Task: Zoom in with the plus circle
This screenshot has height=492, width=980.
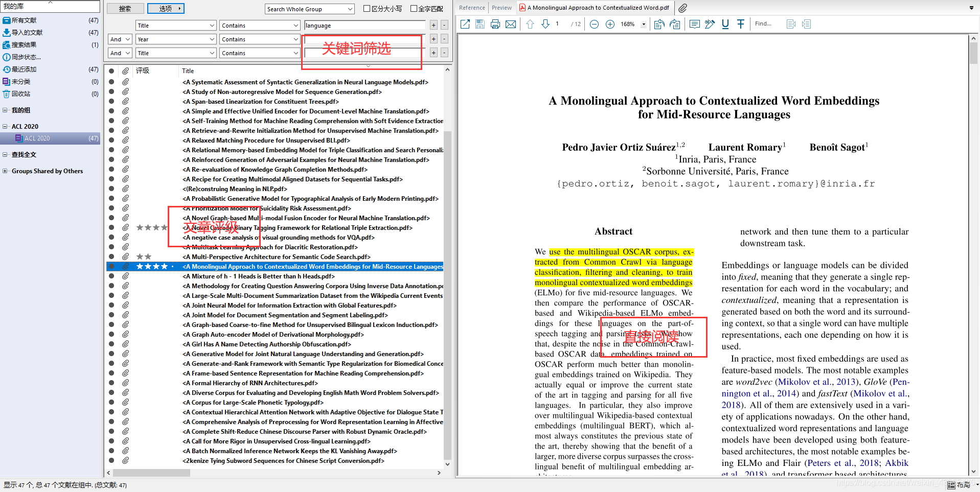Action: click(610, 24)
